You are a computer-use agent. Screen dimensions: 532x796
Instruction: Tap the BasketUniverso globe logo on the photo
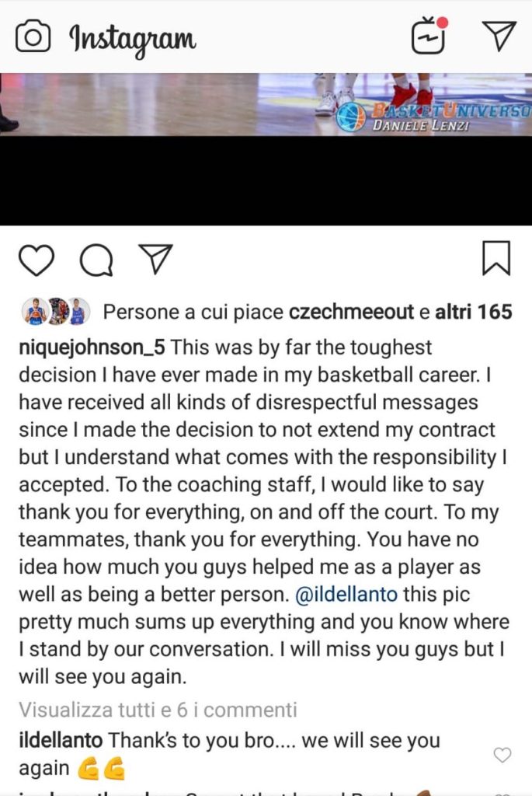351,117
